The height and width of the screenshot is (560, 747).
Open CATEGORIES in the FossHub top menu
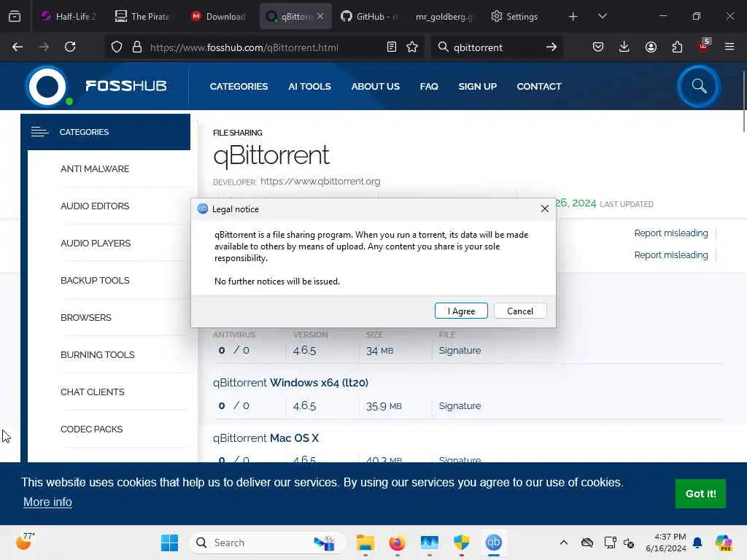click(x=239, y=86)
